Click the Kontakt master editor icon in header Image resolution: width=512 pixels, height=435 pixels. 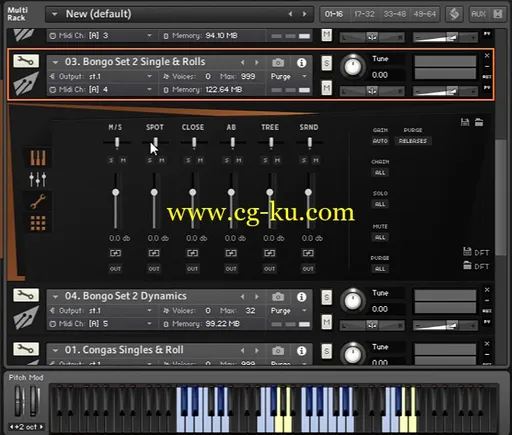tap(454, 14)
